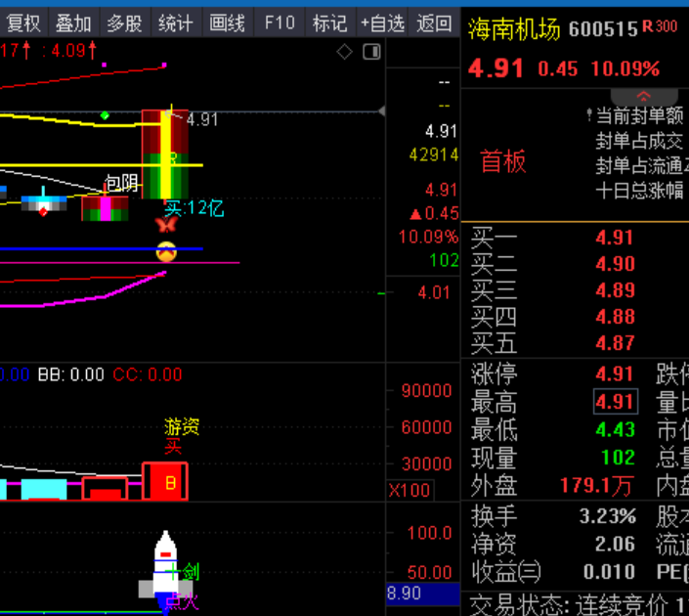Click the 收益(三) value 0.010

(609, 572)
